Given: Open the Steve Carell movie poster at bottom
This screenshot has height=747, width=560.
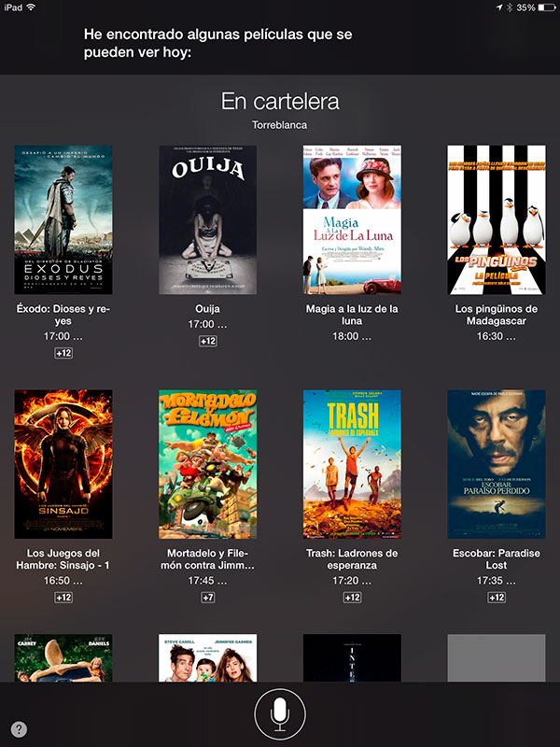Looking at the screenshot, I should pos(207,658).
